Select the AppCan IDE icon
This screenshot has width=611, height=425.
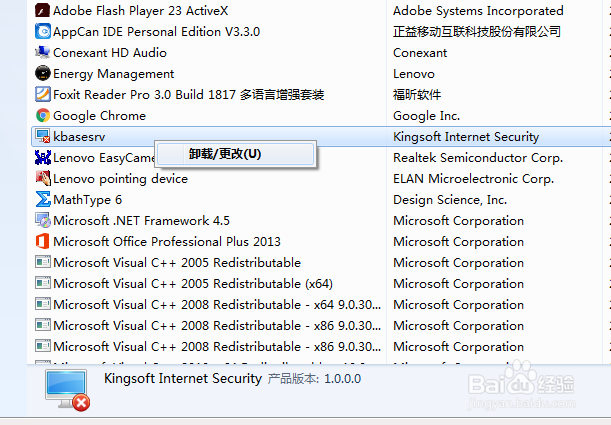tap(43, 31)
